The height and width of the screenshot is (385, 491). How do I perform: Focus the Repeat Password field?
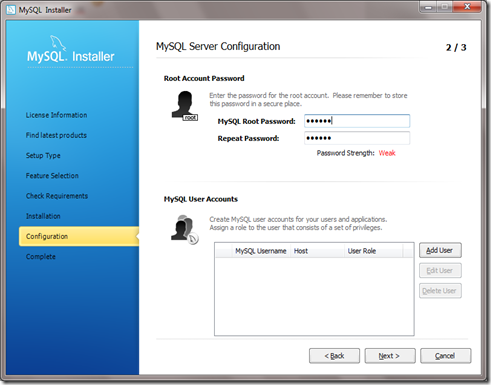point(357,138)
